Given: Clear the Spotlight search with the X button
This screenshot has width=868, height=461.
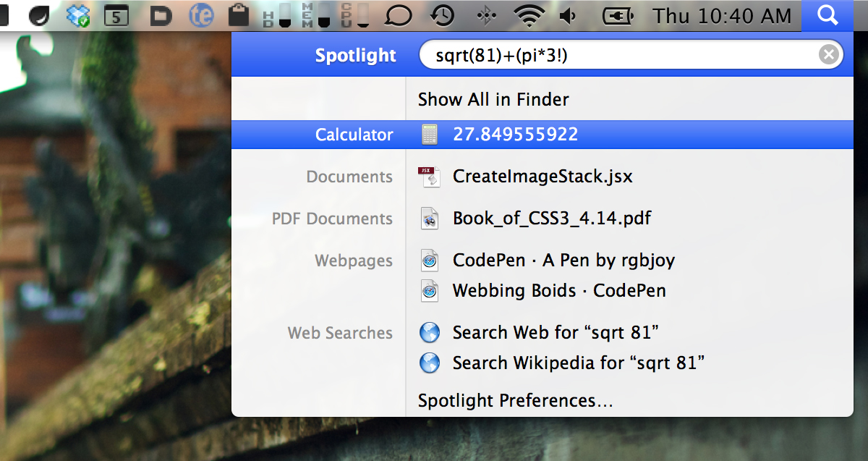Looking at the screenshot, I should point(829,54).
